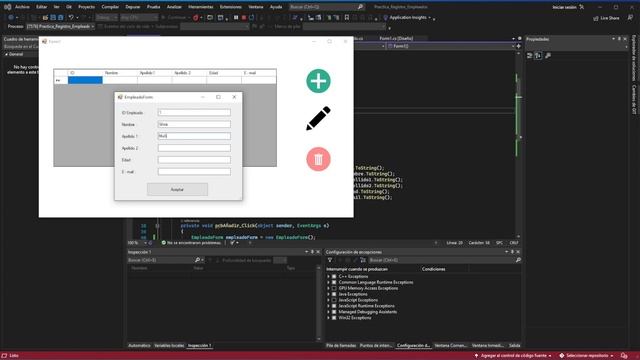Switch to the Salida tab
The width and height of the screenshot is (640, 360).
point(514,345)
